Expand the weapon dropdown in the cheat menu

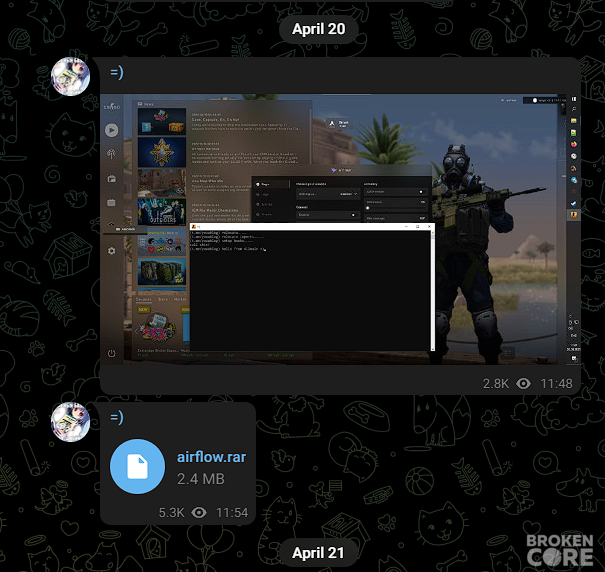point(328,194)
